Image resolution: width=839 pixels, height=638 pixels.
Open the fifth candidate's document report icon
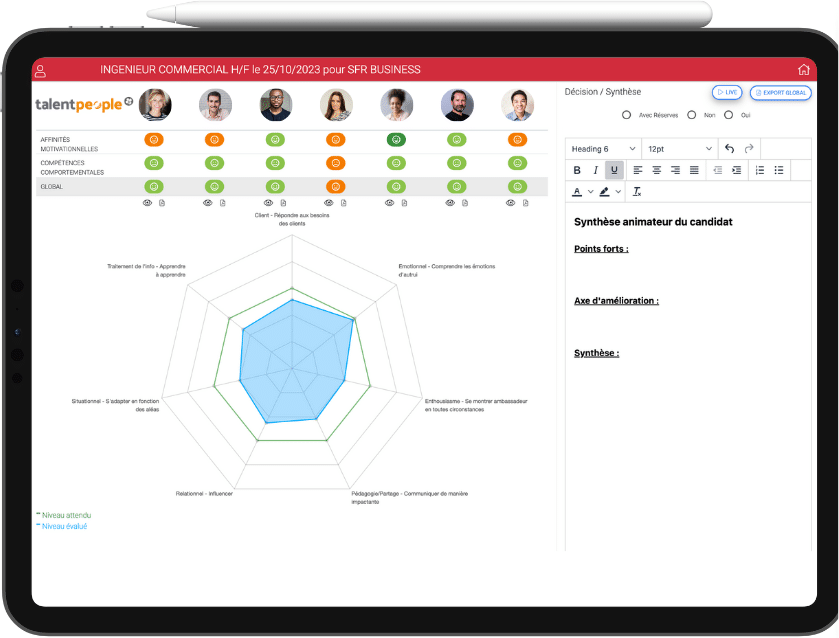click(404, 203)
